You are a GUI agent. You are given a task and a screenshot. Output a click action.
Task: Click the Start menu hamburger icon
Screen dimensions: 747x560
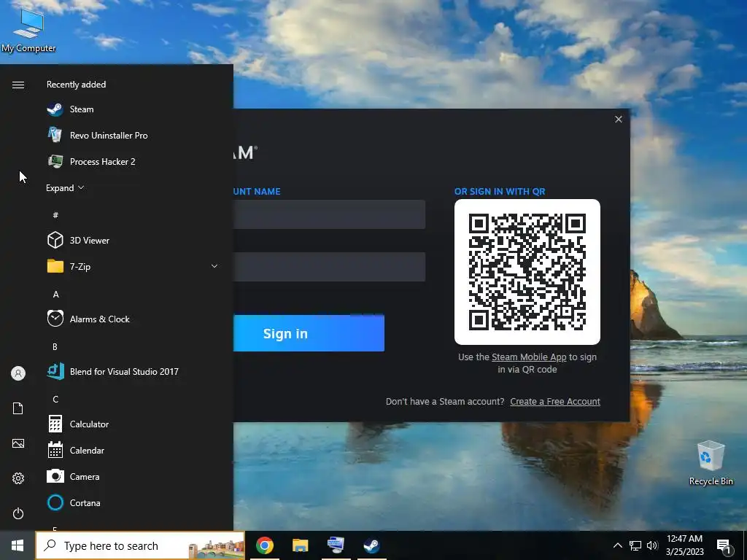click(18, 85)
